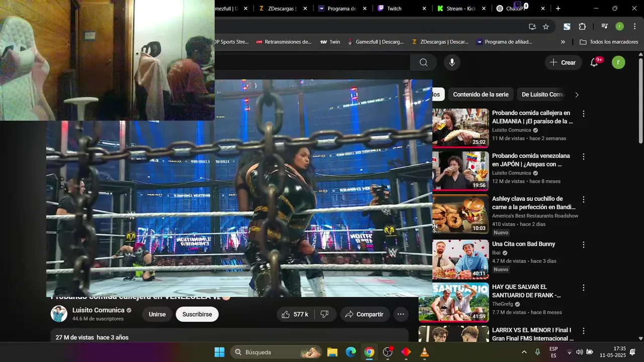
Task: Open Luisito Comunica channel name link
Action: [98, 310]
